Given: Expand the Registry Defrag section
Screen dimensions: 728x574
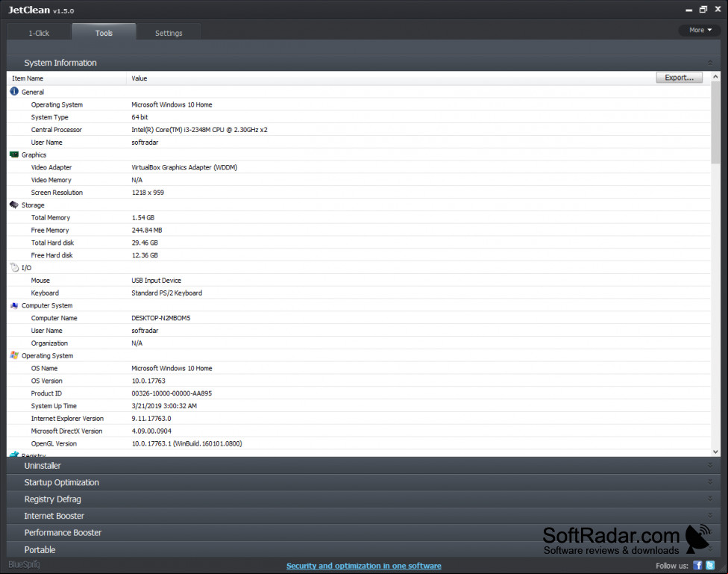Looking at the screenshot, I should pyautogui.click(x=363, y=499).
